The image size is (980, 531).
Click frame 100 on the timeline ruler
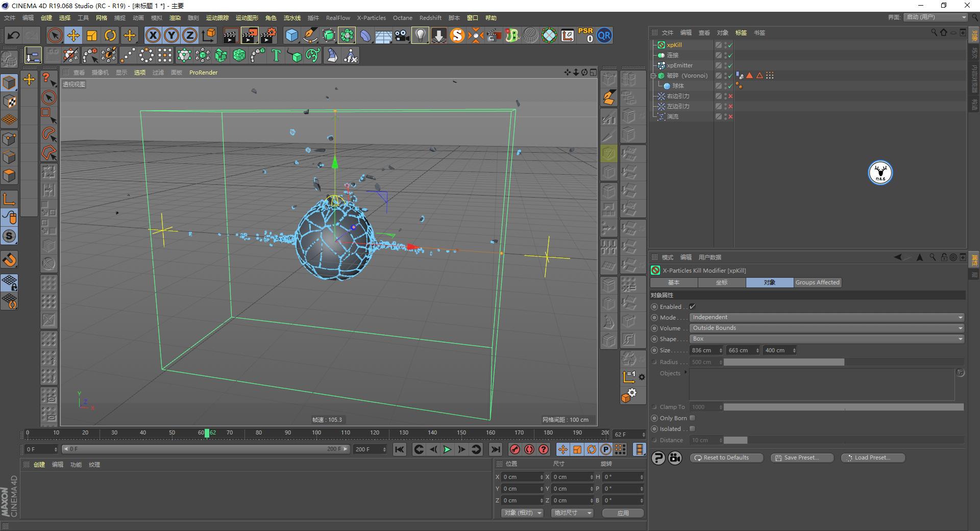(316, 434)
